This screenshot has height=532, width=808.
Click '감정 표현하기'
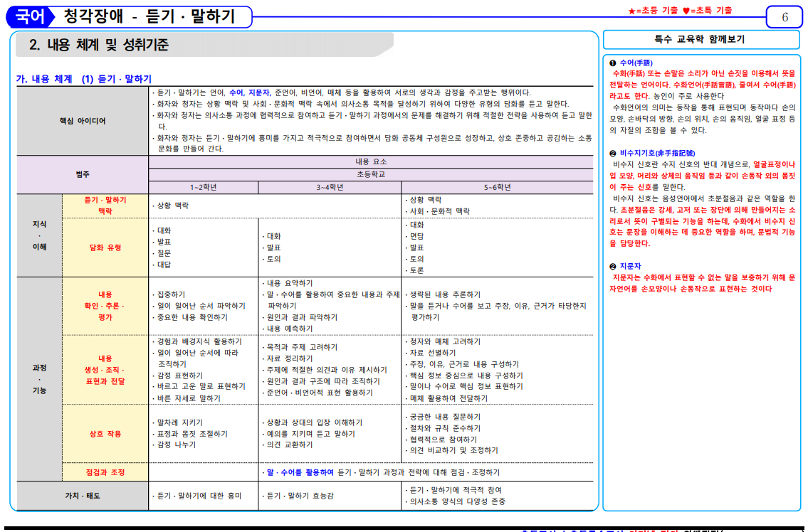[180, 376]
